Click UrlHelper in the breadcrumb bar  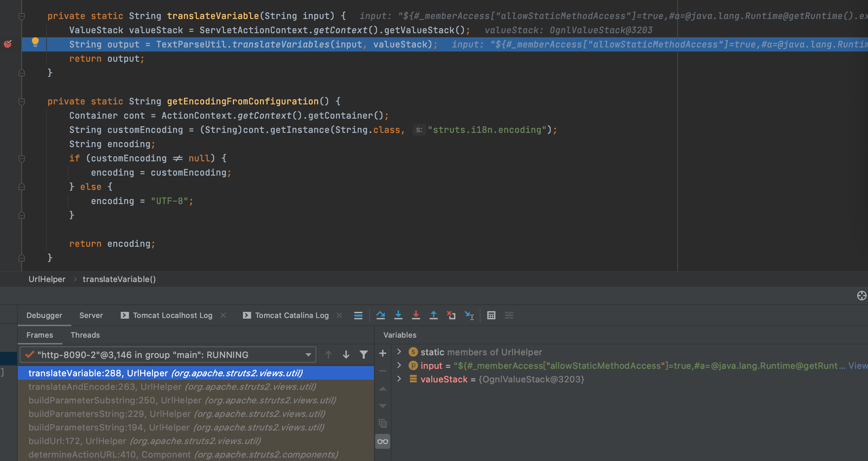point(47,279)
